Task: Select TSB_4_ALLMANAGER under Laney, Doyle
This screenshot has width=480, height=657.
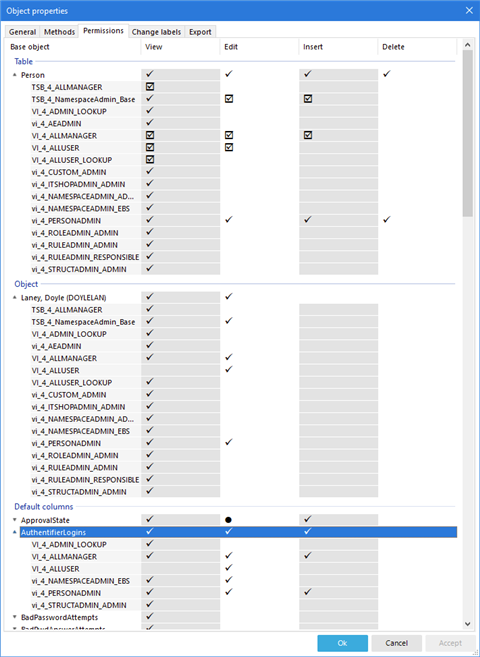Action: 67,310
